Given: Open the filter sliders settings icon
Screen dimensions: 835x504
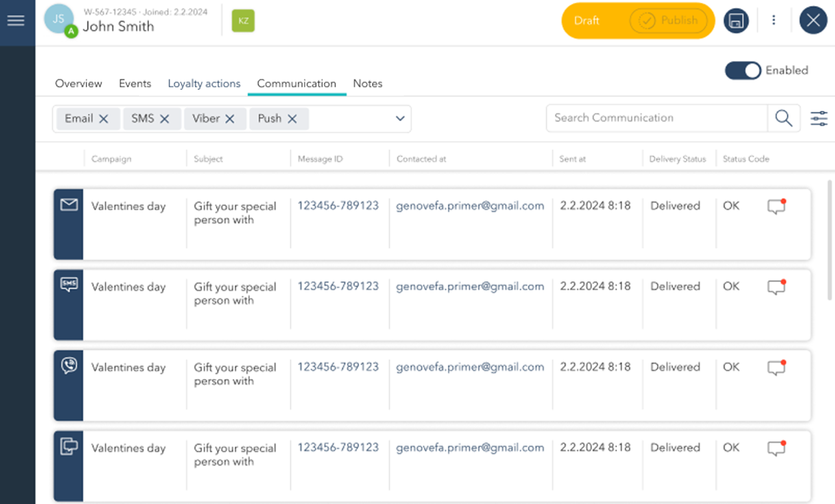Looking at the screenshot, I should (x=819, y=119).
